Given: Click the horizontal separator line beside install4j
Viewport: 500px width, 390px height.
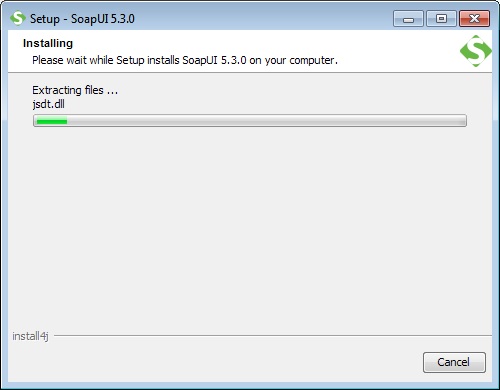Looking at the screenshot, I should point(273,335).
